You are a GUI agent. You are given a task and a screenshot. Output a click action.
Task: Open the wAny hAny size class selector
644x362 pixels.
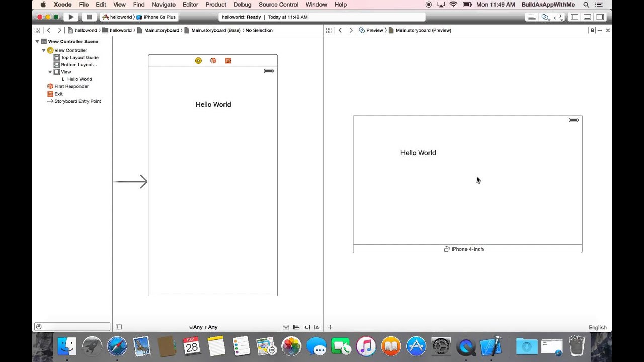[203, 327]
